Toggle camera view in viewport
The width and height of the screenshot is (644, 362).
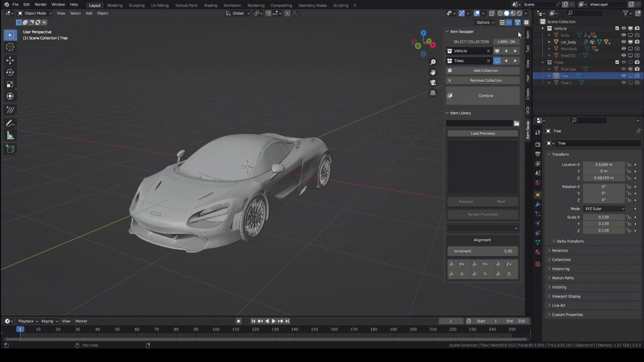433,82
